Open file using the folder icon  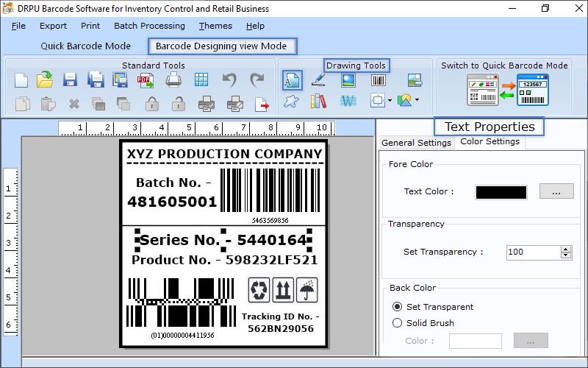(x=45, y=79)
